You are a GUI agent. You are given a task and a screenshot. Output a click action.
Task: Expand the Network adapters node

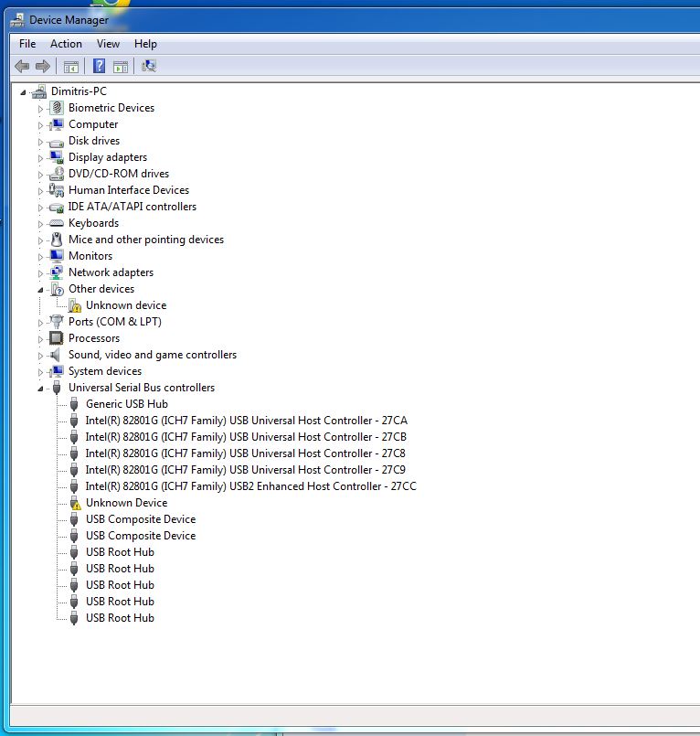tap(40, 273)
